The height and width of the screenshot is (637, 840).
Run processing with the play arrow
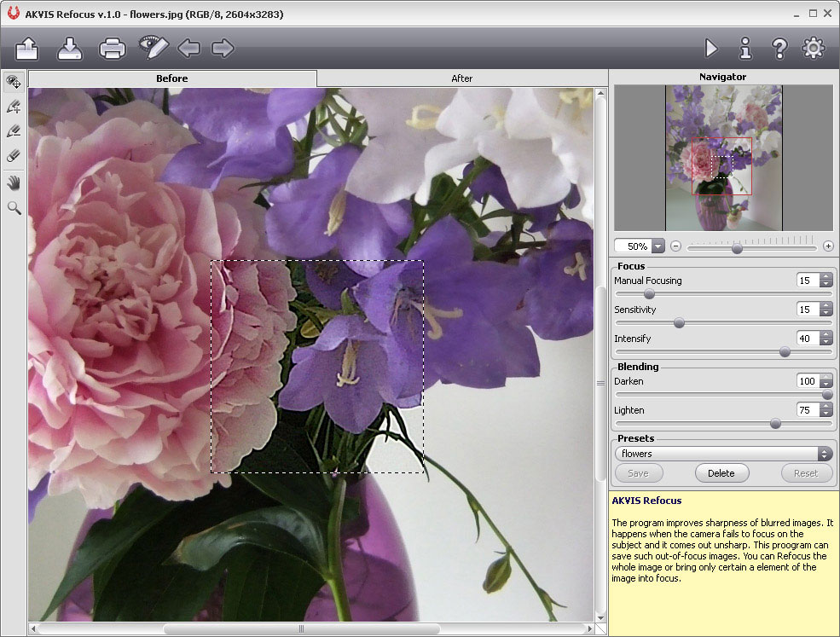pyautogui.click(x=710, y=49)
